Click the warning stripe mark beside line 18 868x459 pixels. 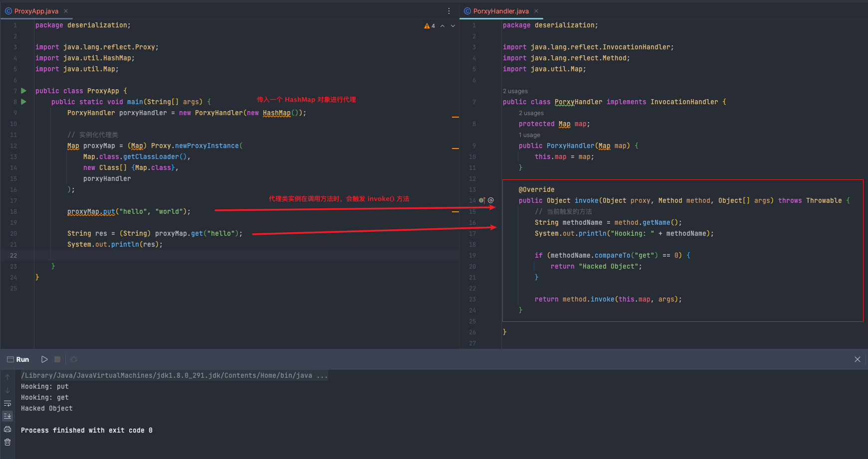pos(455,212)
